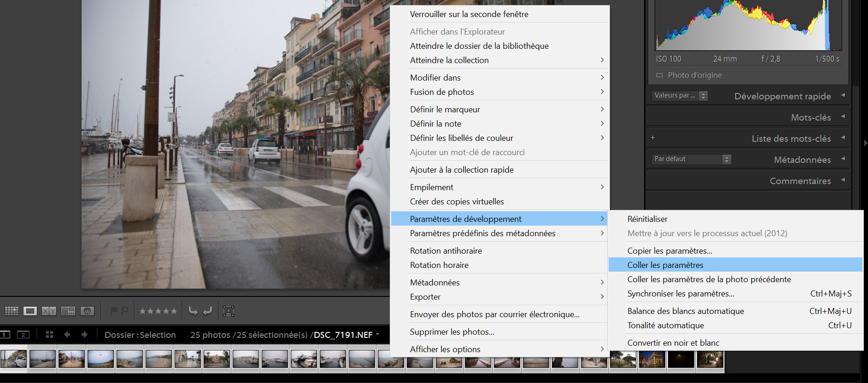Switch to loupe view mode
This screenshot has height=383, width=868.
pyautogui.click(x=30, y=311)
